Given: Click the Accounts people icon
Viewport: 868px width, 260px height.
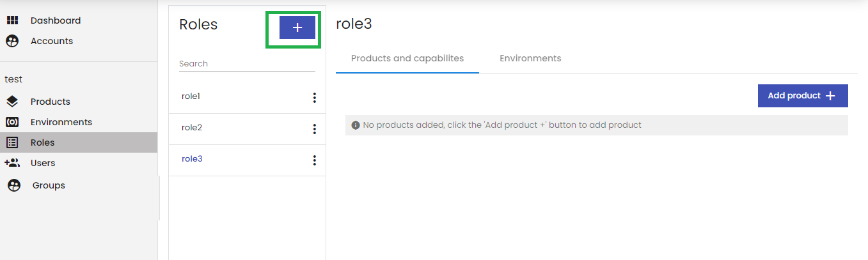Looking at the screenshot, I should [12, 41].
